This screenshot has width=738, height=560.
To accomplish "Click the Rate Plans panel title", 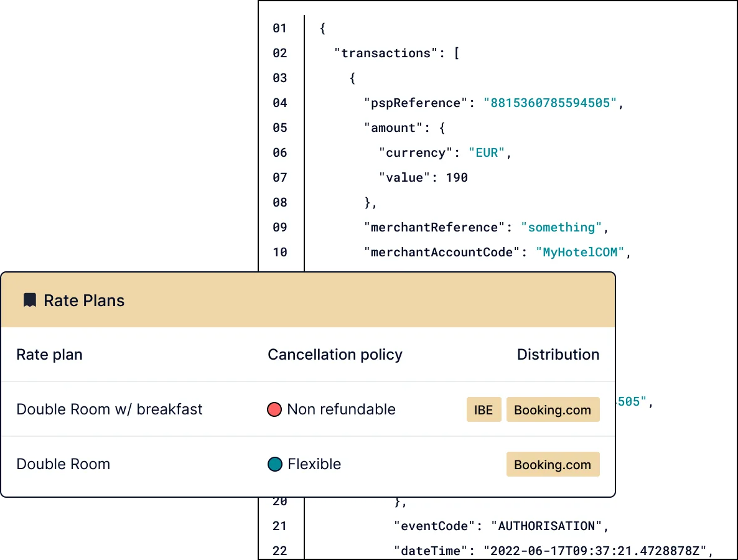I will click(x=84, y=301).
